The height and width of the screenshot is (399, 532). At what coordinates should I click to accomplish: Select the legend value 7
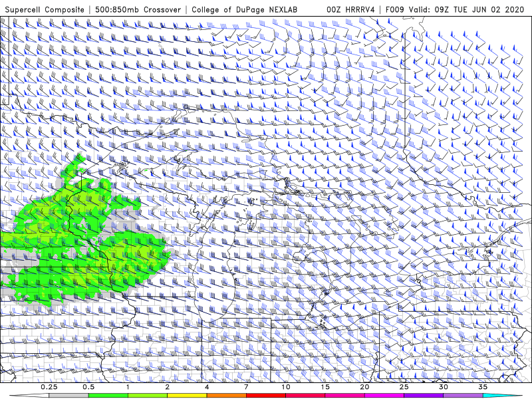tap(246, 387)
